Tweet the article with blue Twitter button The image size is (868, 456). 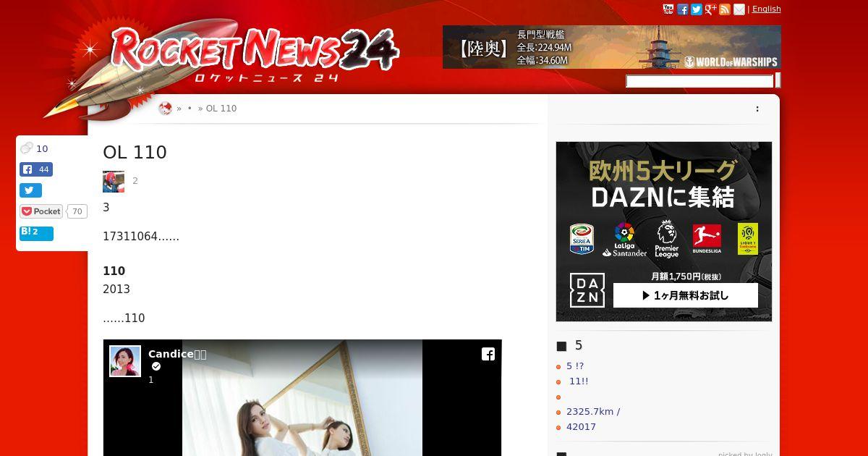click(x=30, y=190)
